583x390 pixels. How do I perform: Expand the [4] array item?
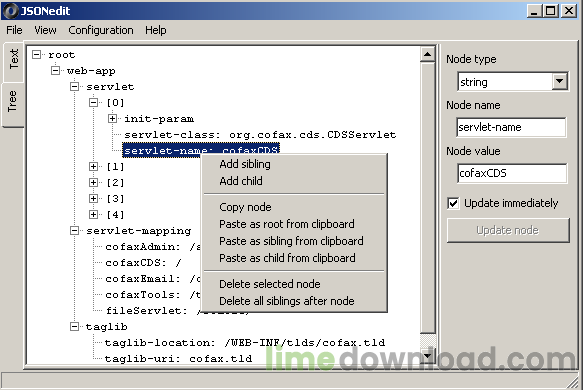click(93, 215)
